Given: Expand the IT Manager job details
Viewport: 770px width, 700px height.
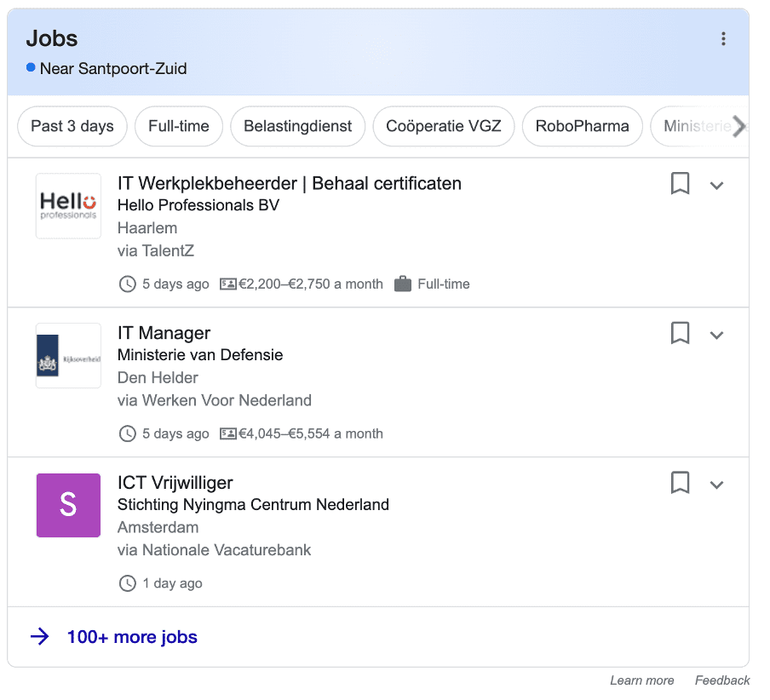Looking at the screenshot, I should (716, 336).
